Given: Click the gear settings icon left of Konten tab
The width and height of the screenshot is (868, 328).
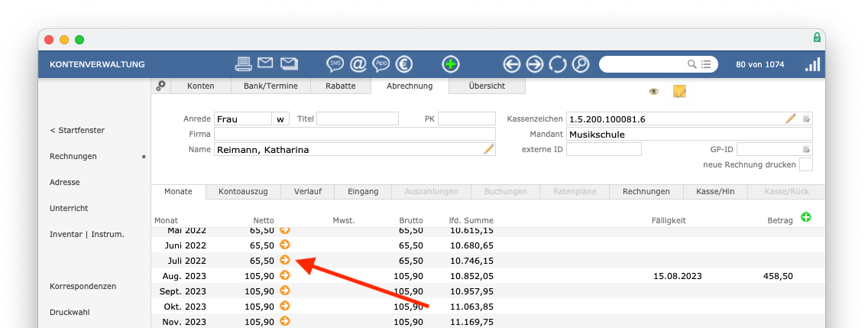Looking at the screenshot, I should [x=161, y=86].
